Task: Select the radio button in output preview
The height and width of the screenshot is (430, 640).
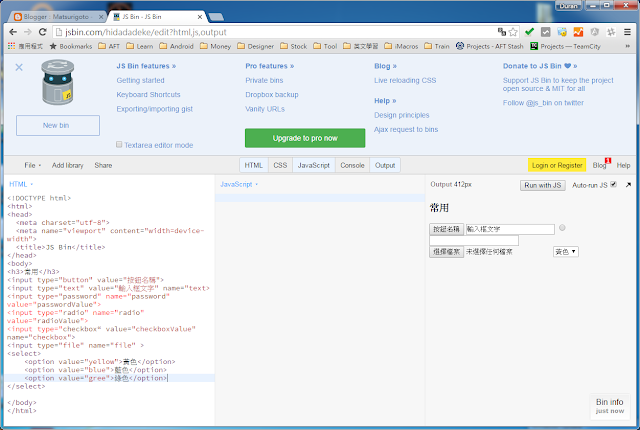Action: pyautogui.click(x=562, y=228)
